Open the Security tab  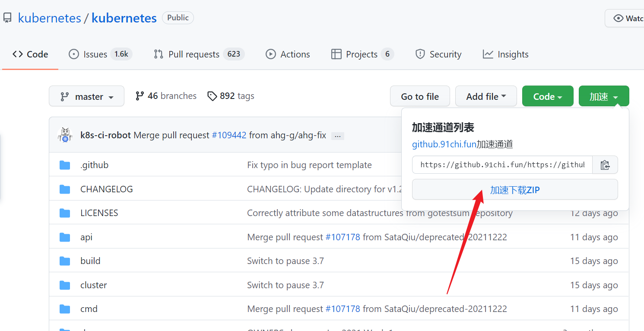tap(438, 54)
